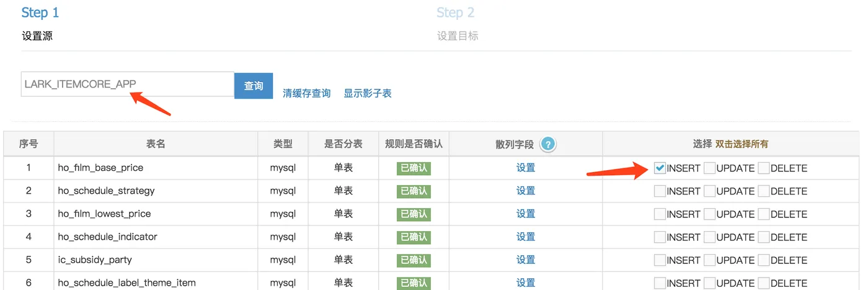Image resolution: width=868 pixels, height=290 pixels.
Task: Click the help question mark icon
Action: [x=548, y=144]
